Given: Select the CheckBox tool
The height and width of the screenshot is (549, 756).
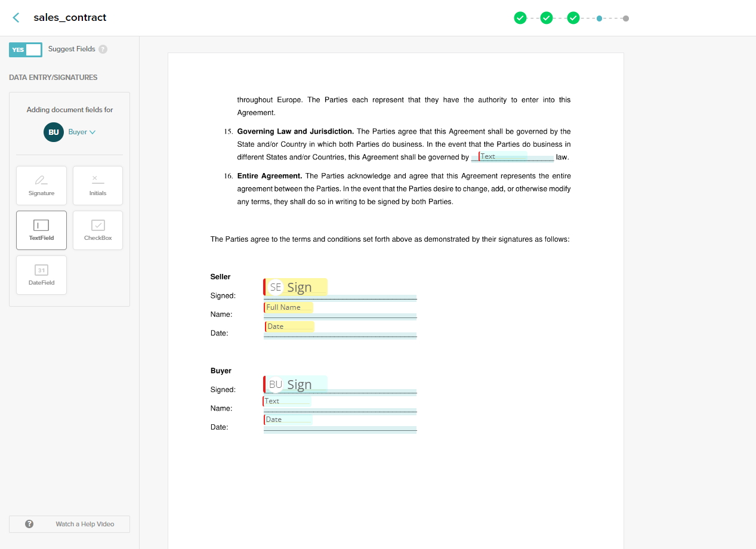Looking at the screenshot, I should tap(97, 230).
